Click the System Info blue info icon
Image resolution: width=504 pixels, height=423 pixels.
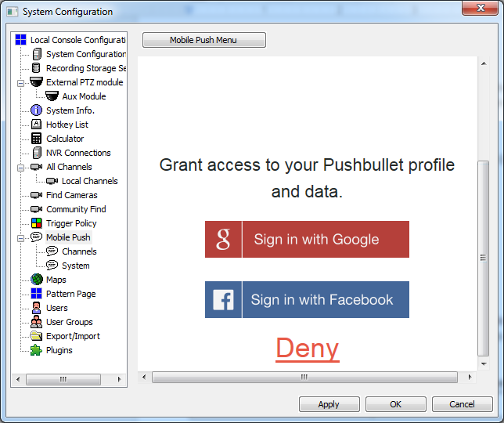click(36, 110)
